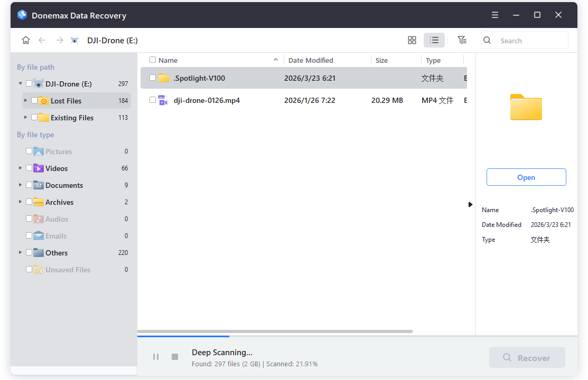
Task: Sort files by Date Modified column
Action: pyautogui.click(x=311, y=60)
